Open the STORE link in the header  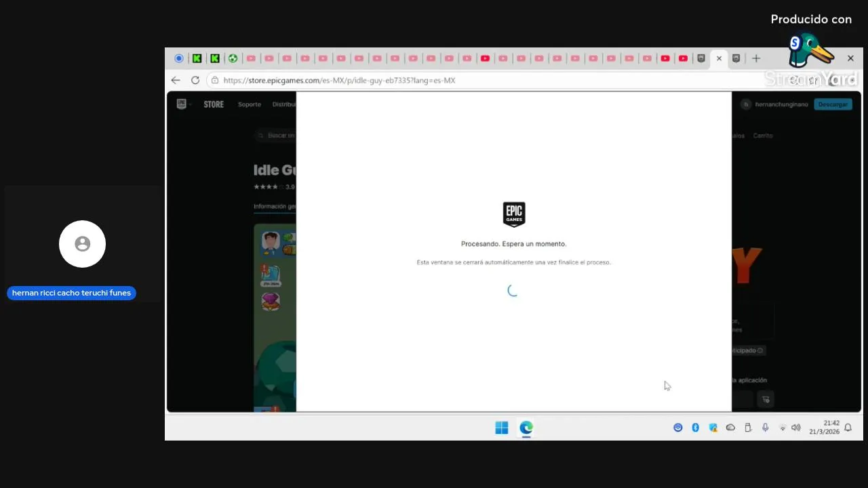(x=214, y=104)
